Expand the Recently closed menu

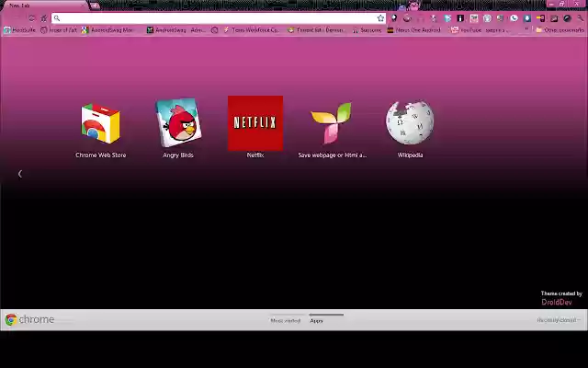click(559, 320)
